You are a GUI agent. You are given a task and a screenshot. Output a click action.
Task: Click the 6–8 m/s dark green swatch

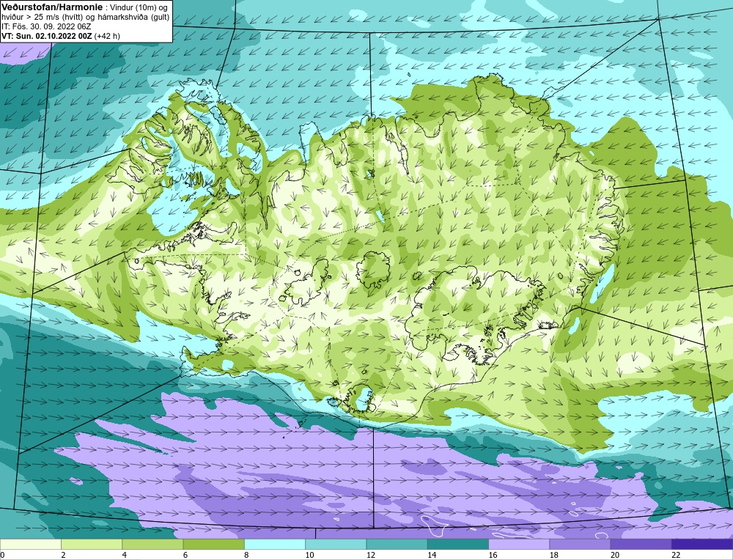click(213, 544)
